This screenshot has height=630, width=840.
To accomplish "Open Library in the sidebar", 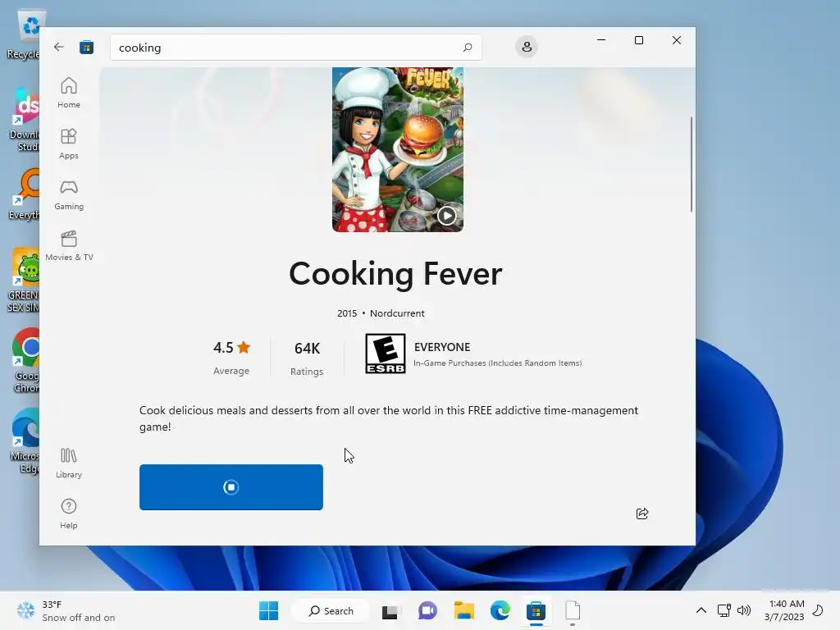I will coord(69,463).
